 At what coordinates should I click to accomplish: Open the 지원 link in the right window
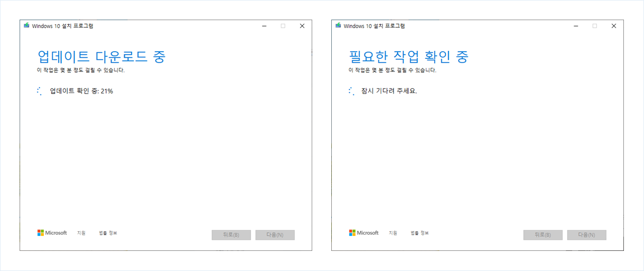393,233
